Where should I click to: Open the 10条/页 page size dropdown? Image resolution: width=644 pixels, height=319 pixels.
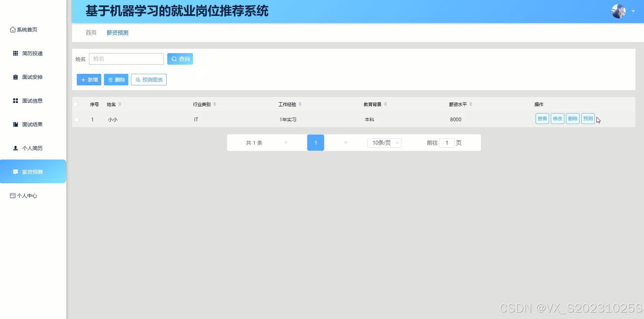384,143
